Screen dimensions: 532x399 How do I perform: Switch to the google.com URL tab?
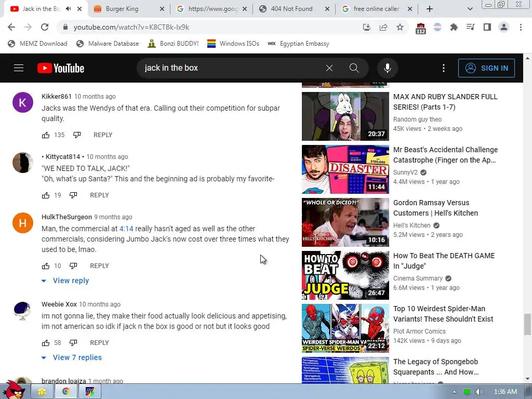[x=212, y=9]
